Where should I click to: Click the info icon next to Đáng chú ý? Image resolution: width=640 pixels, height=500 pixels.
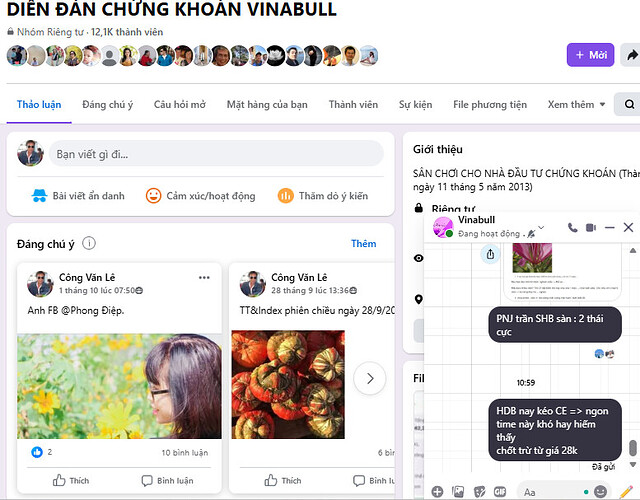pos(89,243)
